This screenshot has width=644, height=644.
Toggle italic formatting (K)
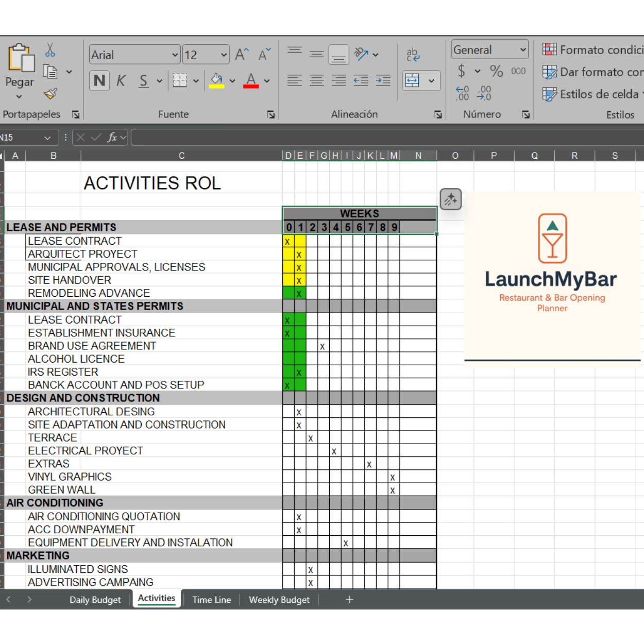121,81
